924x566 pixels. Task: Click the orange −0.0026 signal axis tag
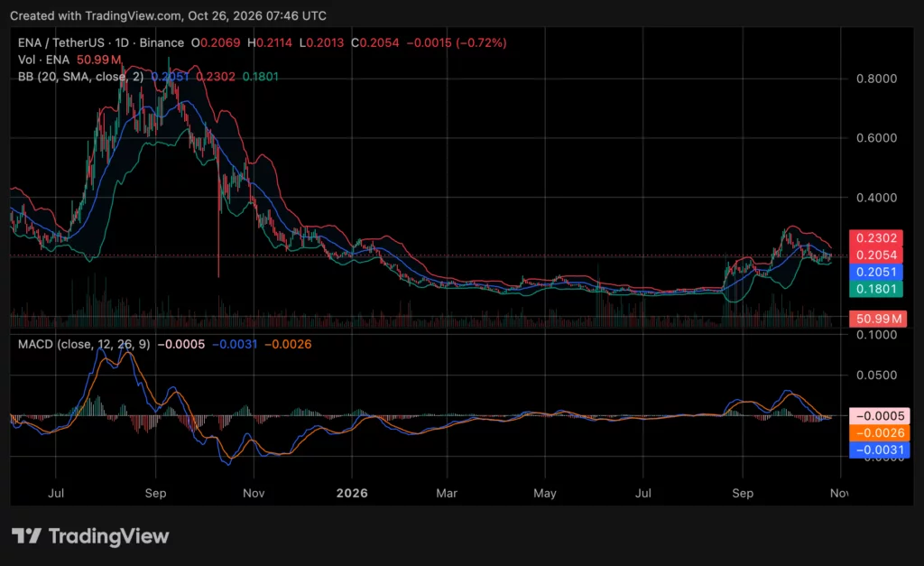click(879, 433)
